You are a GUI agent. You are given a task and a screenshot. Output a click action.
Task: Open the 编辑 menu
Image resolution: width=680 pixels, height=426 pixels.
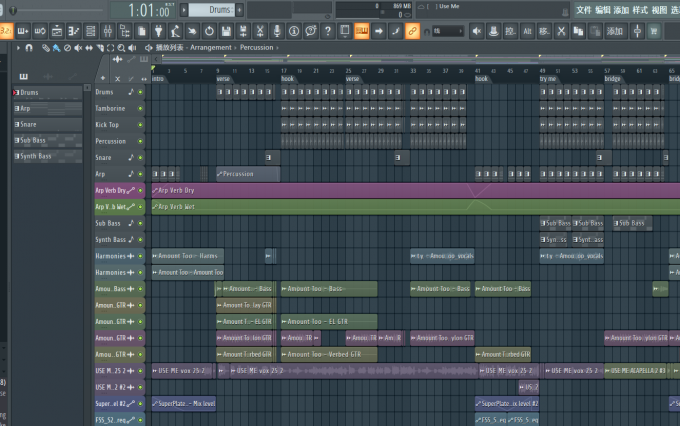603,10
